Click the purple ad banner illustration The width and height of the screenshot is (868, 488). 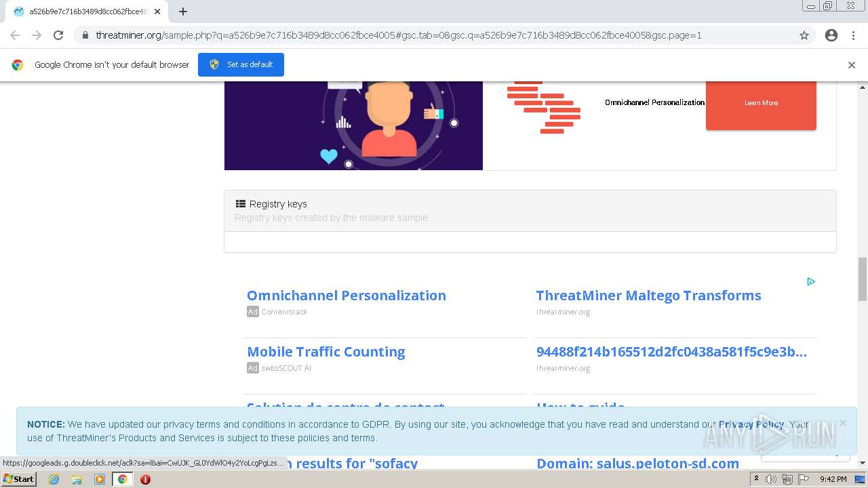(x=353, y=125)
